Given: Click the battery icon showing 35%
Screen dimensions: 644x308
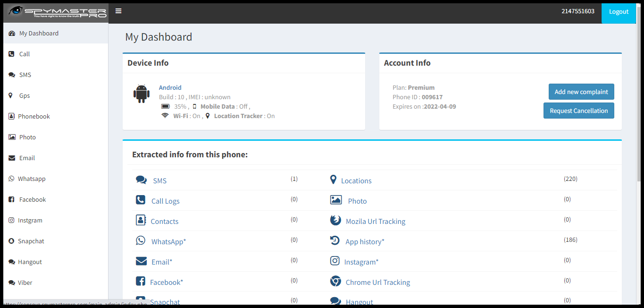Looking at the screenshot, I should tap(166, 106).
